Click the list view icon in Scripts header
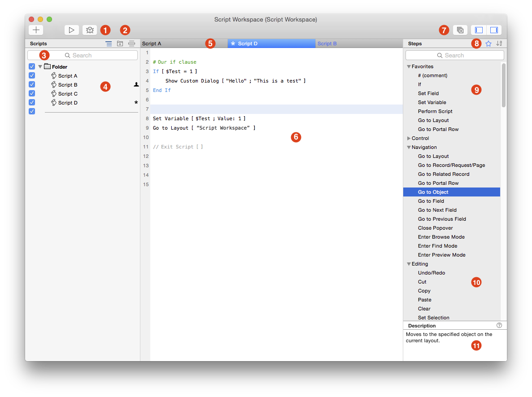The height and width of the screenshot is (397, 532). click(109, 44)
